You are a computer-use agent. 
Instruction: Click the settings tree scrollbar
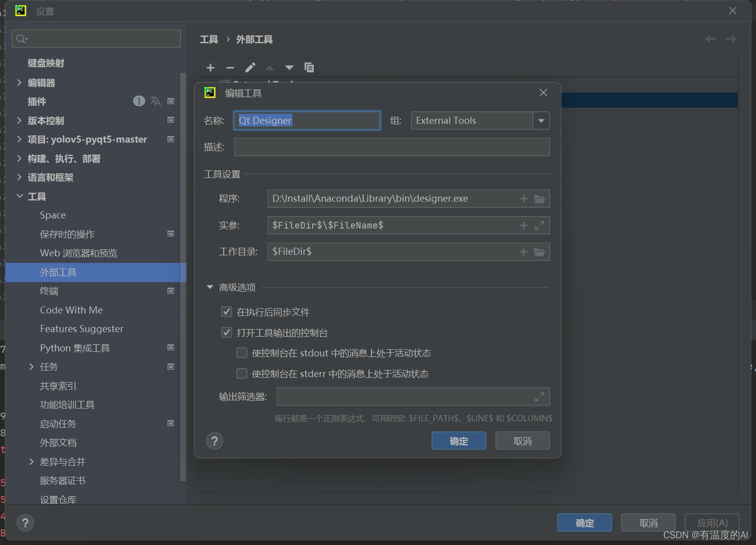click(183, 277)
